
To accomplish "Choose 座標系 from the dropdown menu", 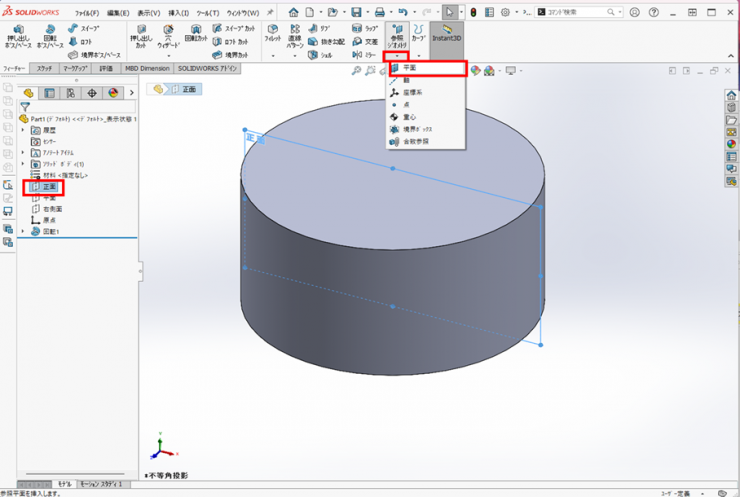I will coord(414,92).
